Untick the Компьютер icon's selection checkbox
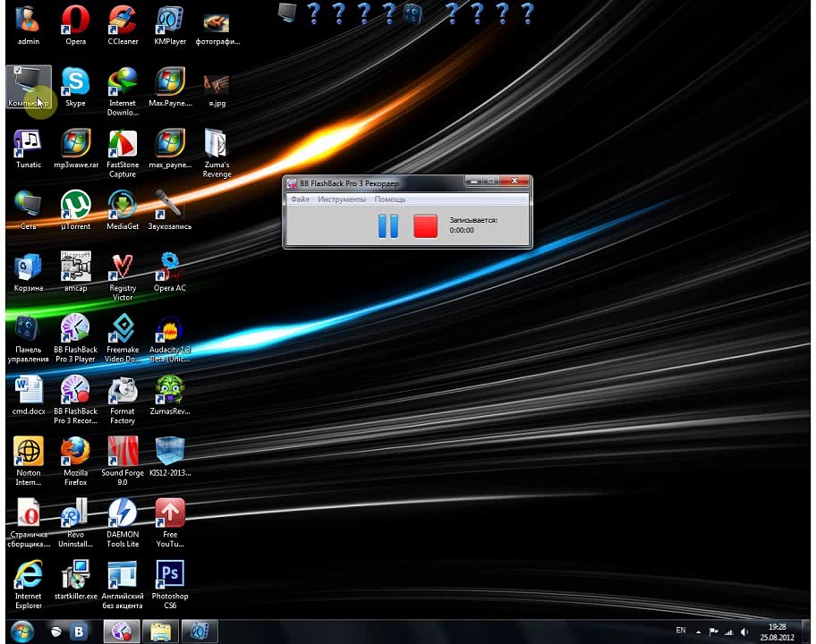The height and width of the screenshot is (644, 816). click(18, 71)
